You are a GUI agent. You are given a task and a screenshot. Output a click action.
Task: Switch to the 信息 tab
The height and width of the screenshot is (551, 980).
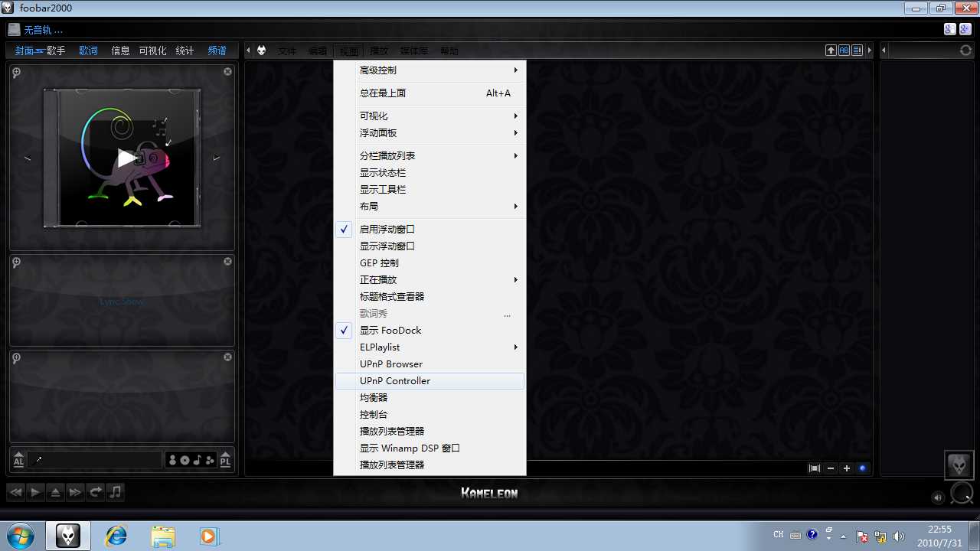click(120, 51)
